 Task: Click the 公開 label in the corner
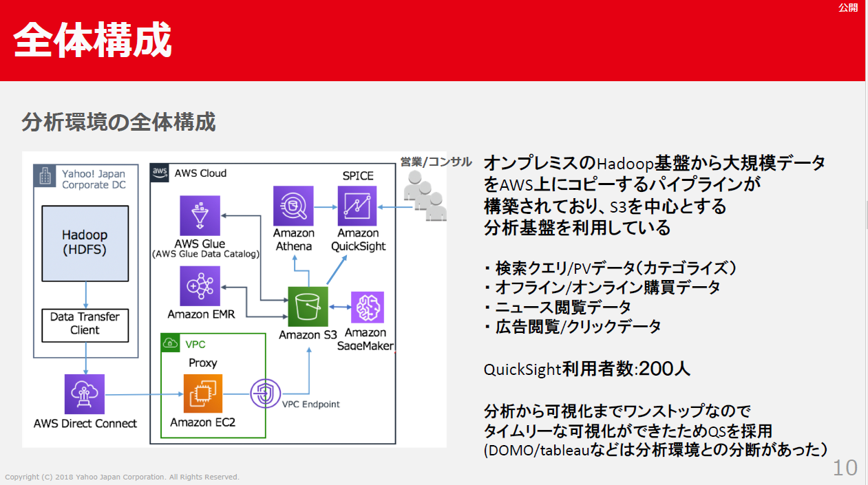(848, 8)
